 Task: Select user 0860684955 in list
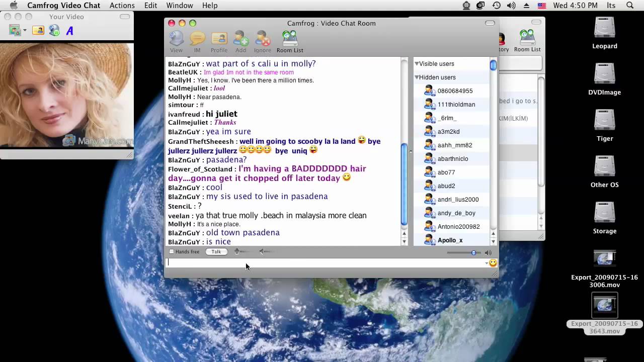pyautogui.click(x=451, y=91)
